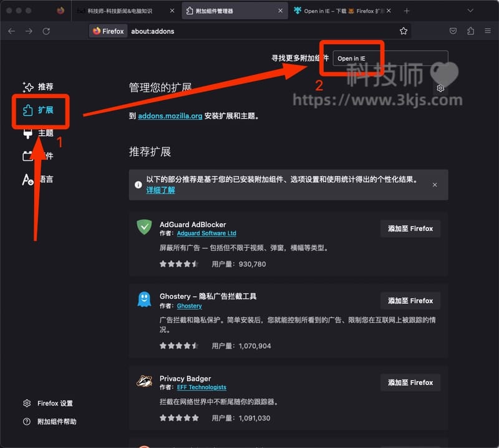Add Ghostery to Firefox
This screenshot has height=448, width=499.
click(x=410, y=301)
